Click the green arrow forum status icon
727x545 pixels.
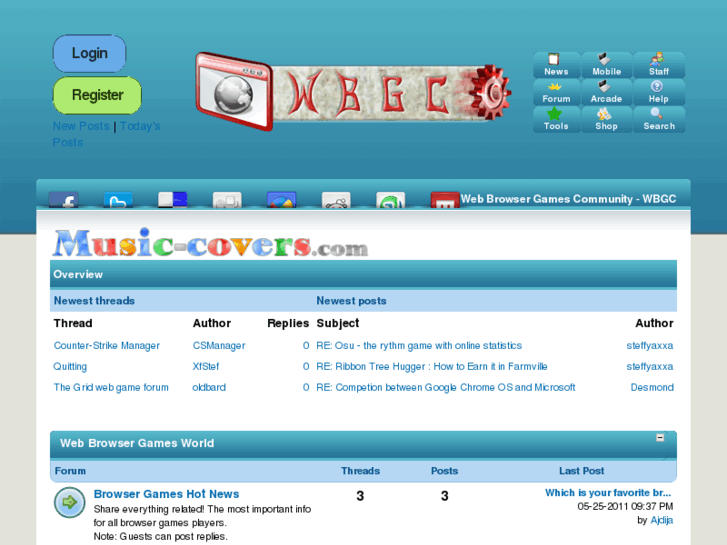click(70, 502)
